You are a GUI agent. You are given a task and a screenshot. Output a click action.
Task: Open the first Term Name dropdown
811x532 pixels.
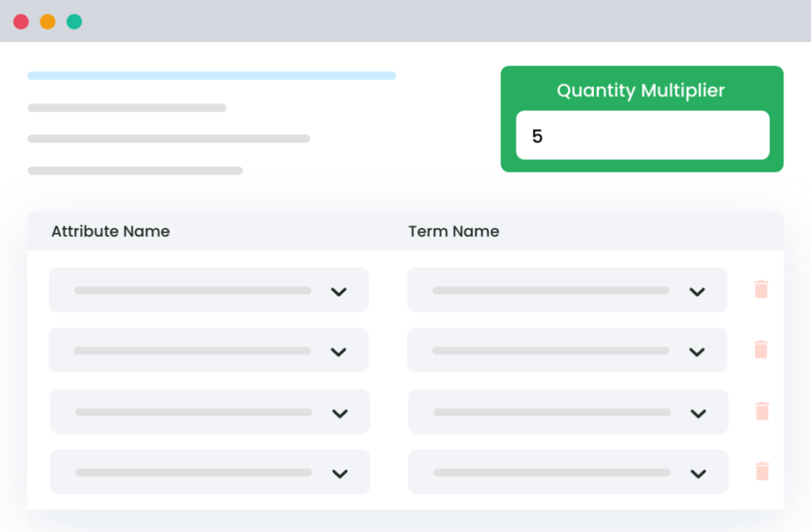[567, 290]
